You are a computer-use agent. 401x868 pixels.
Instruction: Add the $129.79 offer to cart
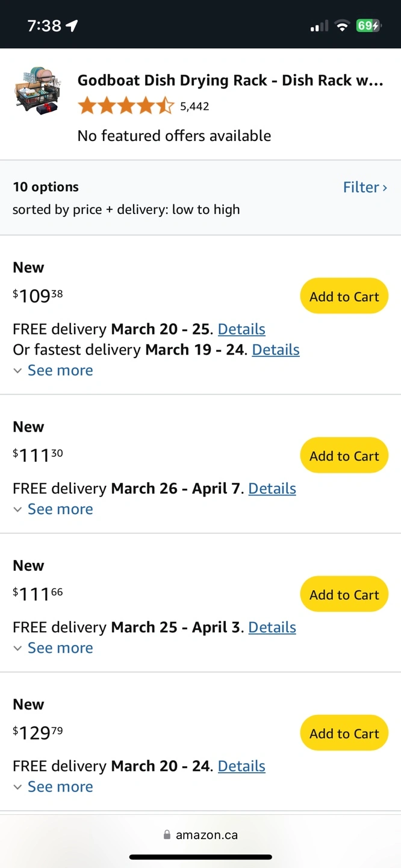(x=344, y=733)
